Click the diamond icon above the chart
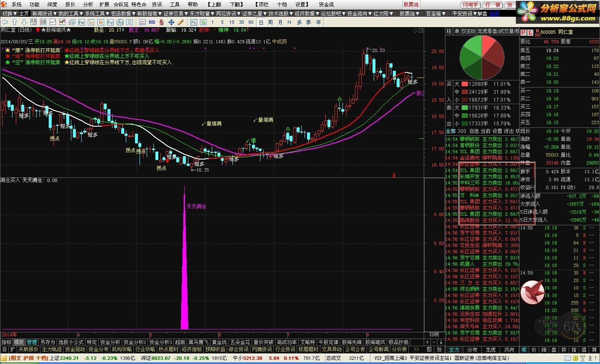Image resolution: width=600 pixels, height=364 pixels. tap(415, 30)
